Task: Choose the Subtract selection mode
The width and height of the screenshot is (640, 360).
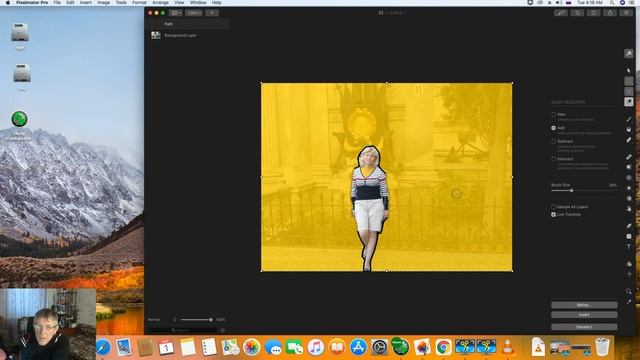Action: click(x=553, y=142)
